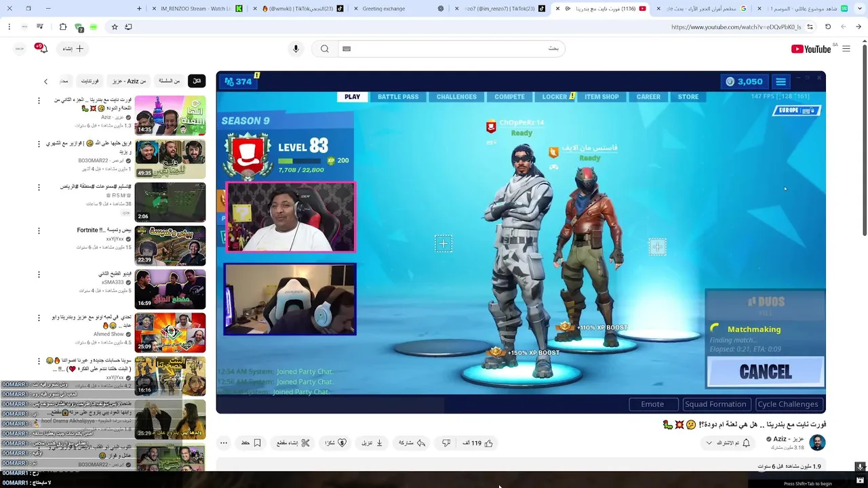This screenshot has width=868, height=488.
Task: Bookmark this page with the star icon
Action: coord(115,27)
